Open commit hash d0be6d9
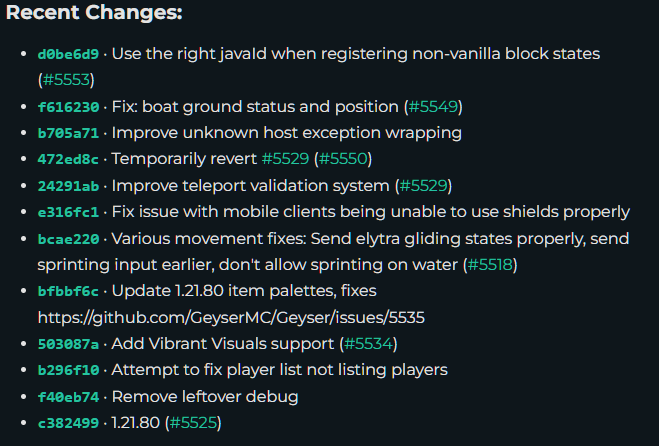The height and width of the screenshot is (446, 659). 68,54
